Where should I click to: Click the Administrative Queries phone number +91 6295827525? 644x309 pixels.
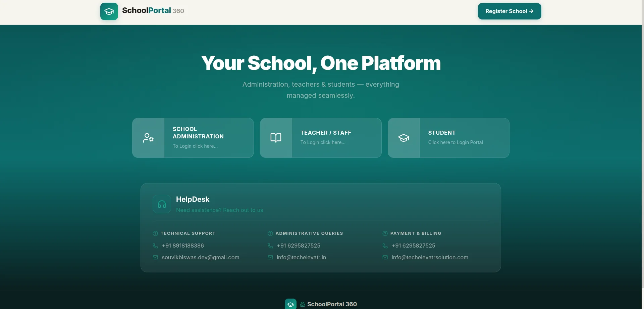click(299, 246)
